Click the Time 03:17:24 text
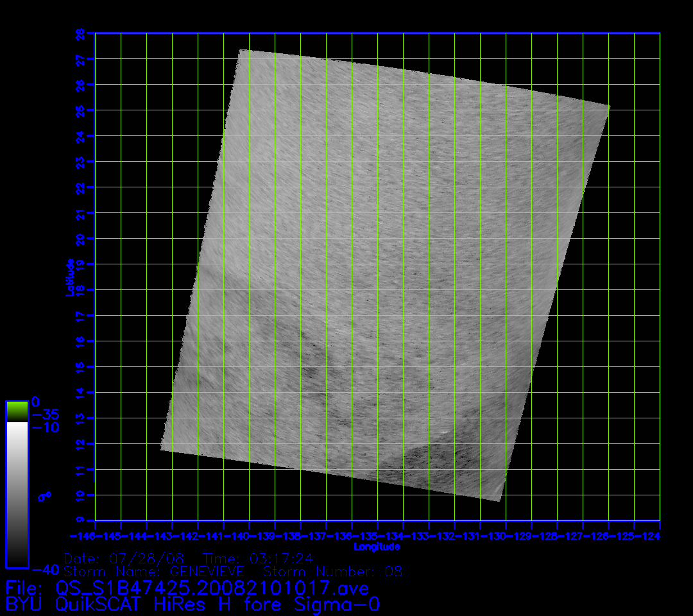693x616 pixels. click(x=258, y=558)
